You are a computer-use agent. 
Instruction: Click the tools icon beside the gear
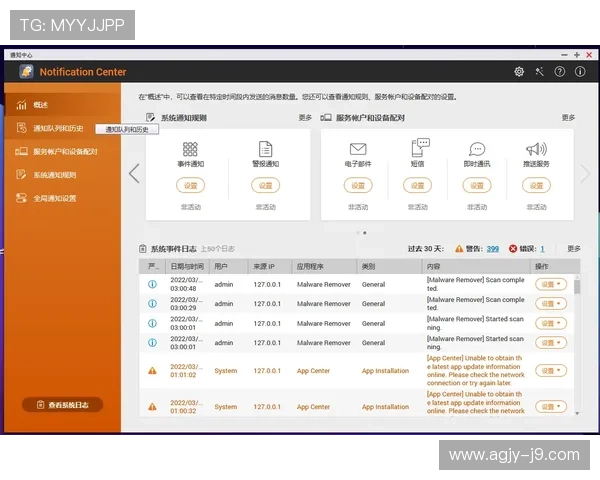[x=539, y=72]
